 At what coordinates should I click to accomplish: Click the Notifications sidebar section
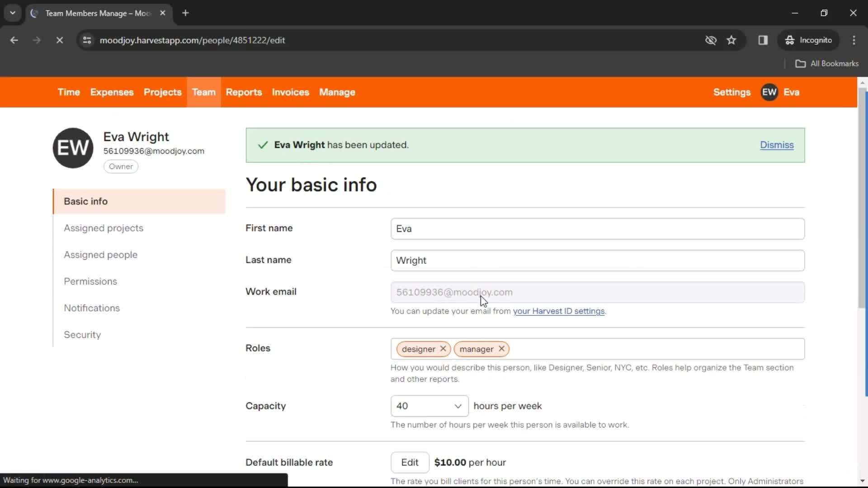[92, 308]
